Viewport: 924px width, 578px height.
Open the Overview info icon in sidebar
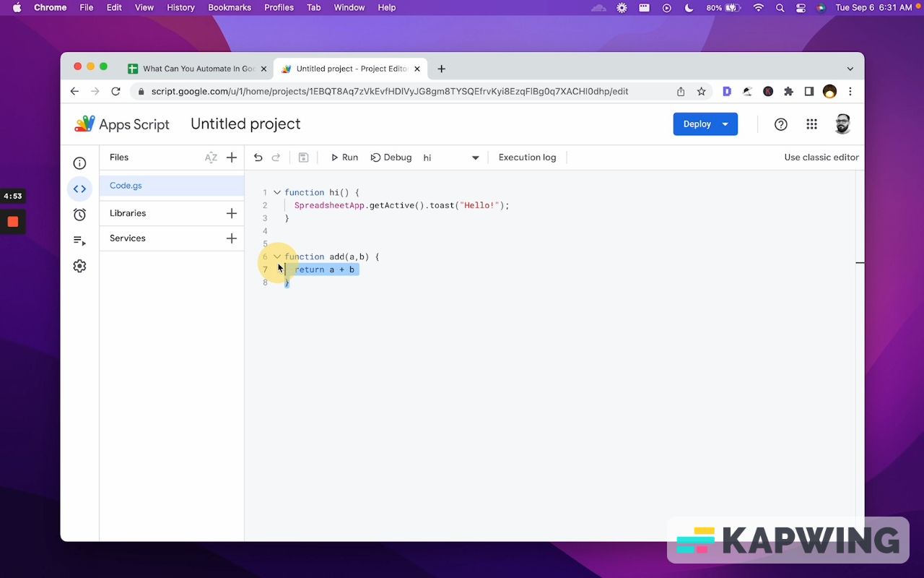[x=79, y=163]
